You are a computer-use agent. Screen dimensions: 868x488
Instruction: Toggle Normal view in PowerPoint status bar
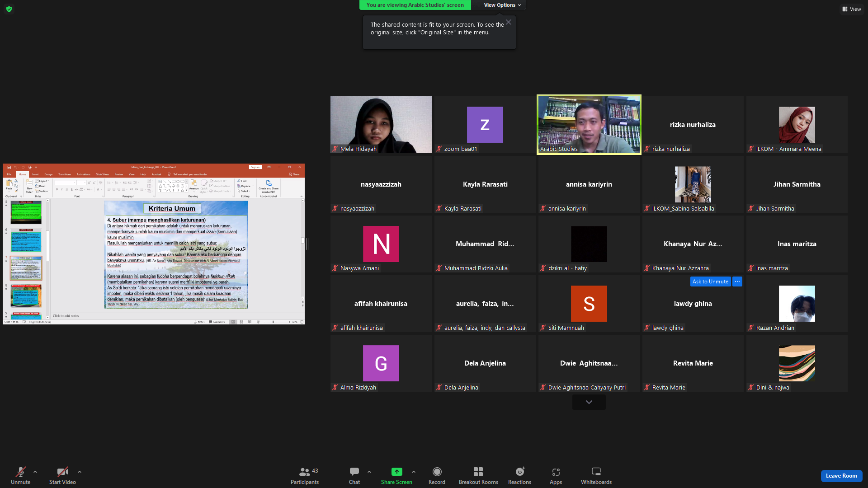tap(233, 322)
